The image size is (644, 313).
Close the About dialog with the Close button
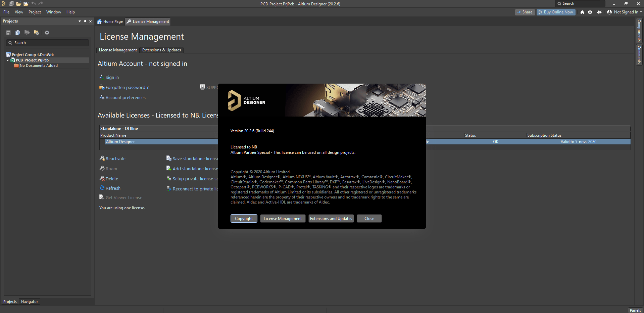(369, 219)
